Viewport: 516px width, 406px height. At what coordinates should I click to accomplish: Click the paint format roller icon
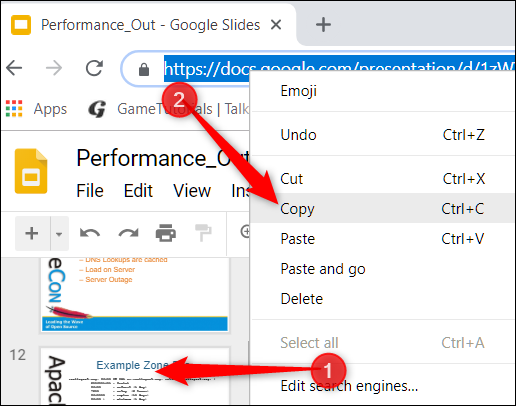pyautogui.click(x=203, y=233)
